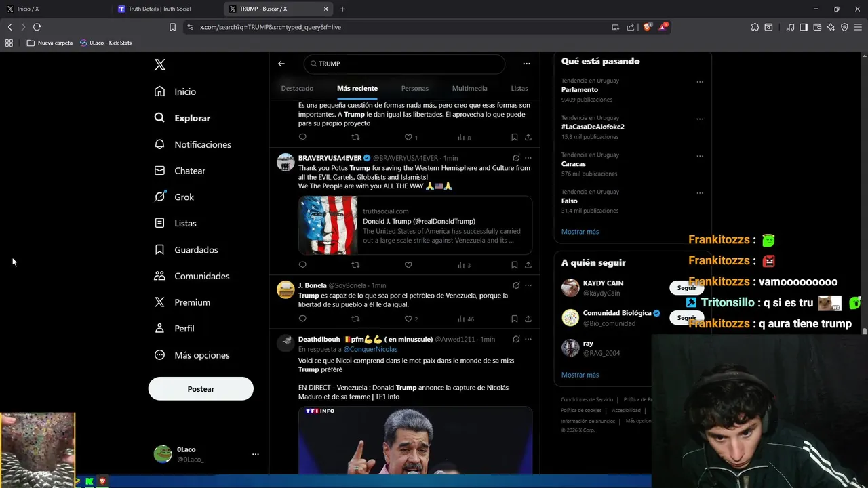Open more options for Caracas trend
The image size is (868, 488).
[x=700, y=156]
